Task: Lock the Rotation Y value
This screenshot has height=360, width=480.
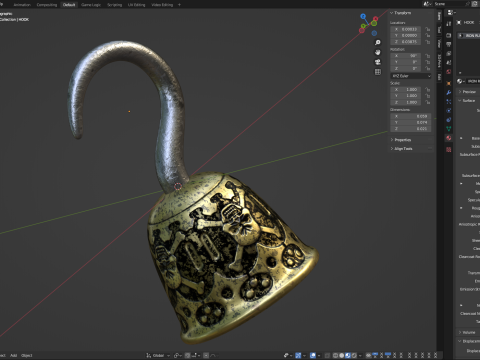Action: click(x=428, y=62)
